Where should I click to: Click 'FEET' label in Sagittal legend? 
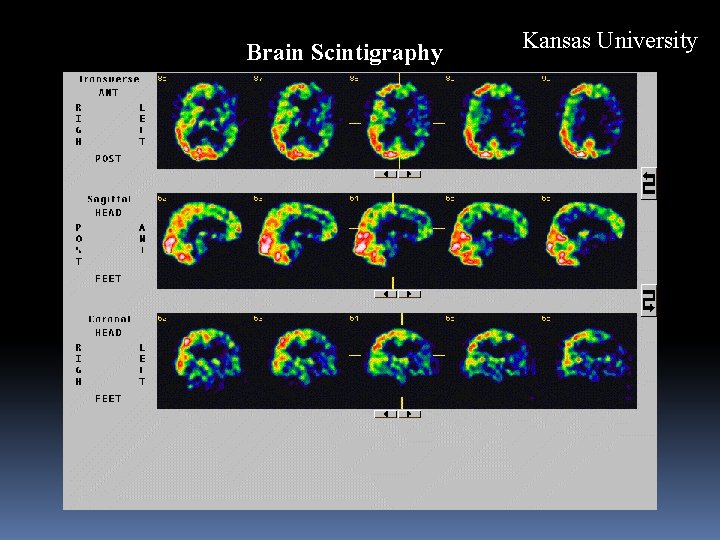click(108, 279)
